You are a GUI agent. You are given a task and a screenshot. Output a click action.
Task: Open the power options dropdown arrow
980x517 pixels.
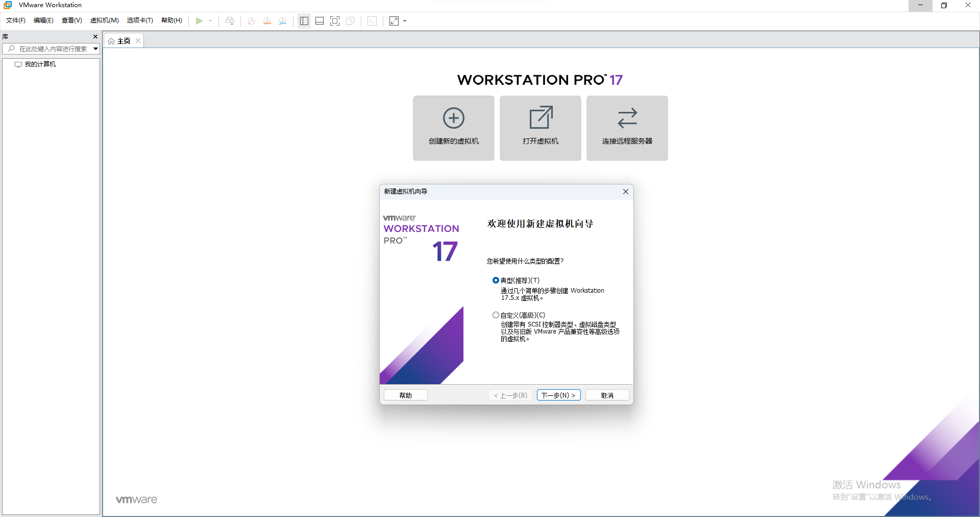[x=210, y=21]
